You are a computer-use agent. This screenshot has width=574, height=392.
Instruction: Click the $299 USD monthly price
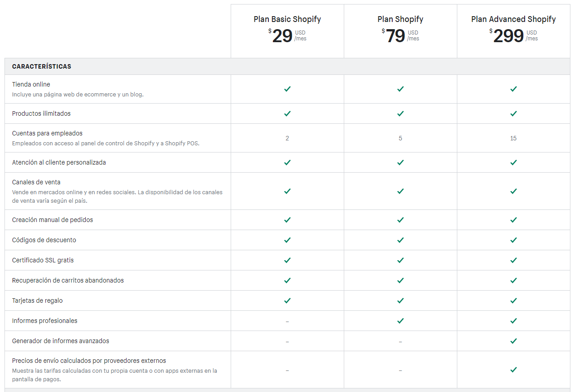(513, 35)
